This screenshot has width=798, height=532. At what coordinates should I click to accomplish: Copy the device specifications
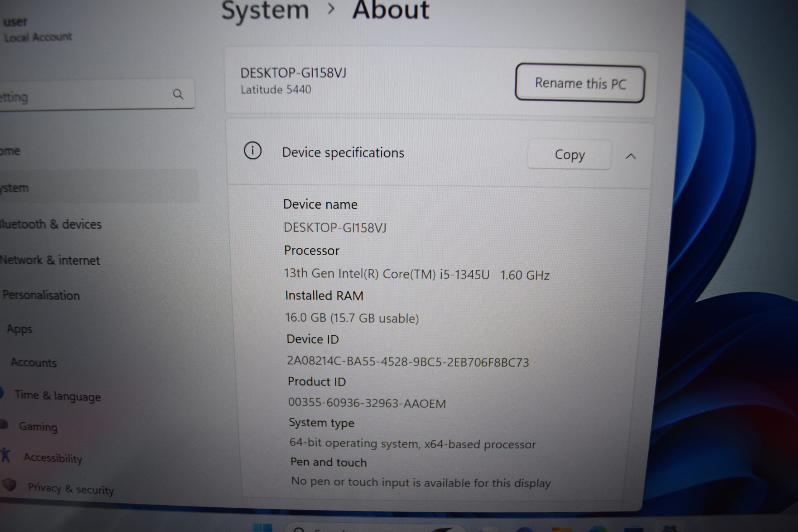569,155
